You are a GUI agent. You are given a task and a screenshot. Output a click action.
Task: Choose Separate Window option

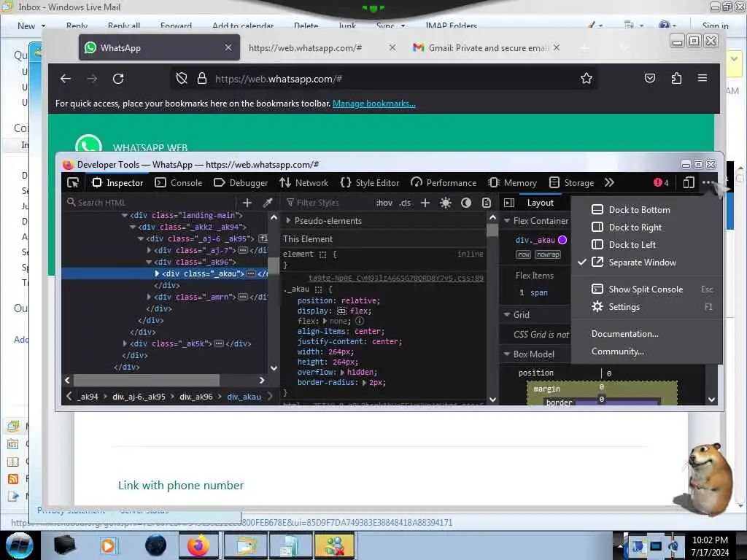(642, 262)
